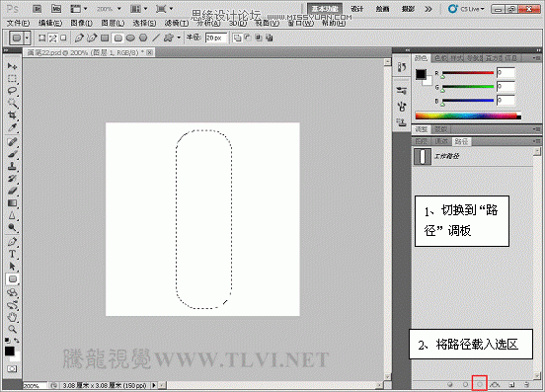Choose Rectangle shape in options bar
545x392 pixels.
pos(105,38)
